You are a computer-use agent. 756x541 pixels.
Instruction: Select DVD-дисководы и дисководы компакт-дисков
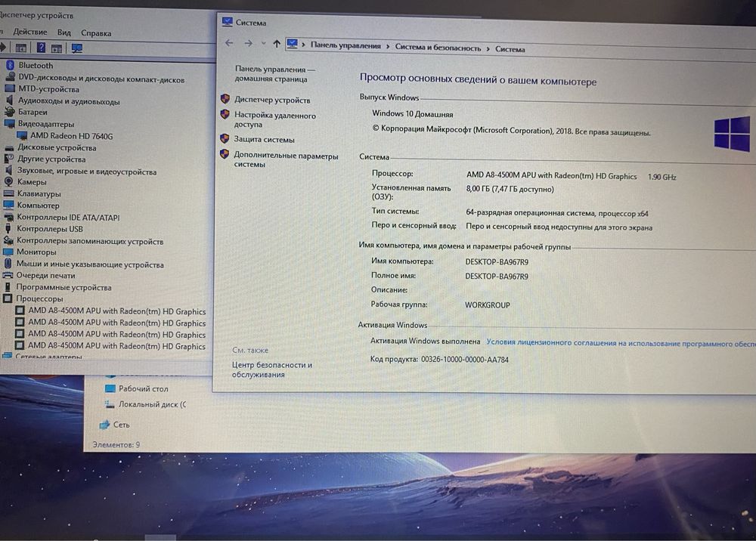(x=101, y=79)
